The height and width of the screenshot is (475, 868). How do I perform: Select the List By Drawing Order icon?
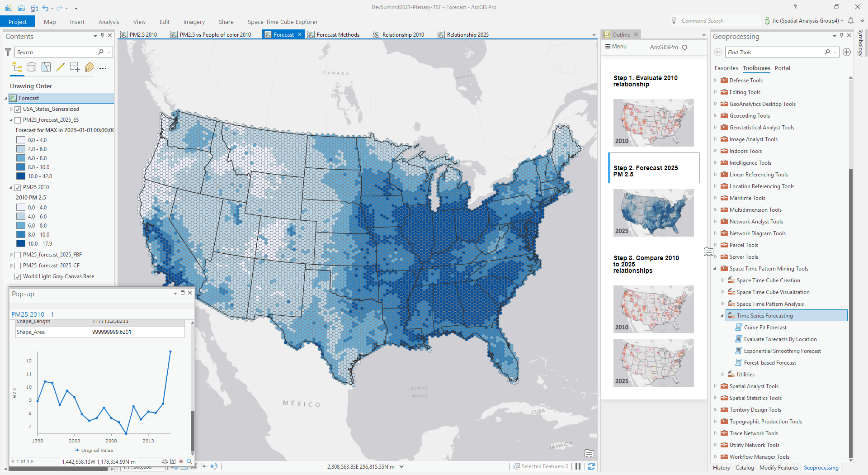pyautogui.click(x=17, y=67)
